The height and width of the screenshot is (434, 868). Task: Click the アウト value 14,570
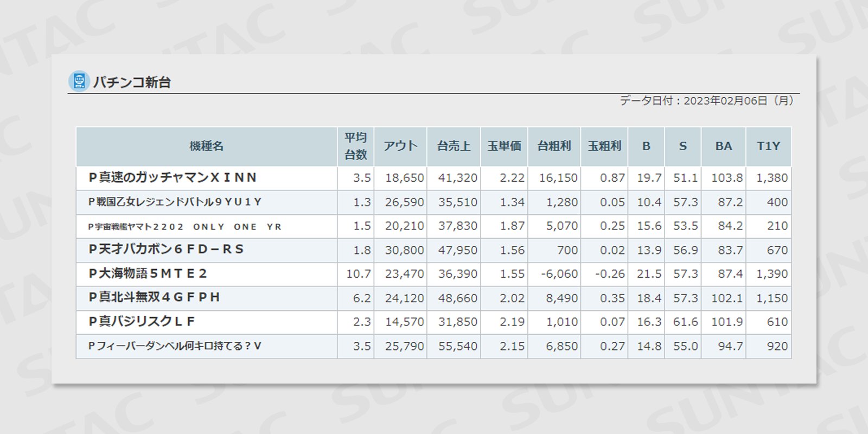coord(405,322)
